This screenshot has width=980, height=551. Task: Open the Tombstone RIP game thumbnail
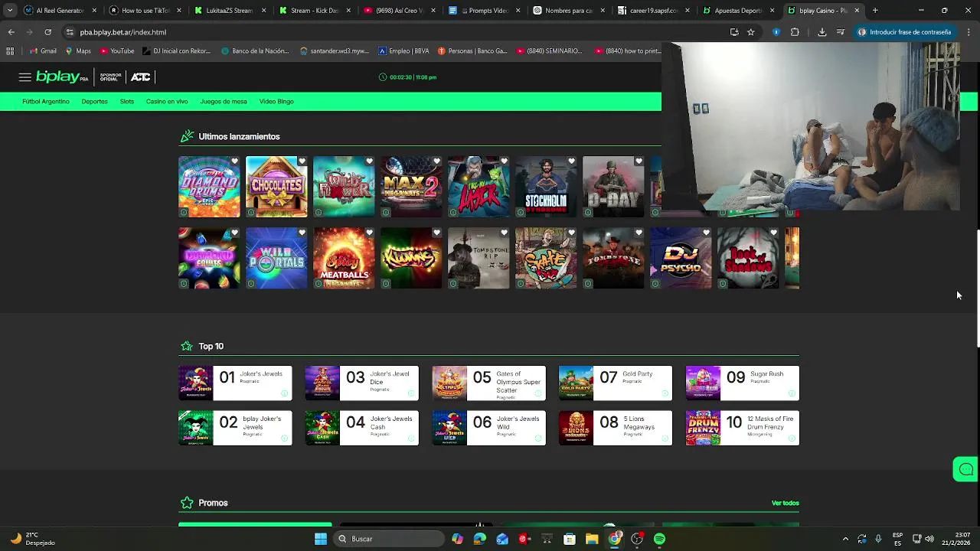tap(479, 258)
